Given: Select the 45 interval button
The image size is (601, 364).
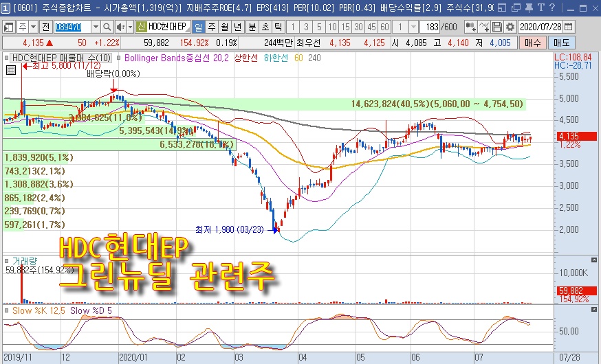Looking at the screenshot, I should (x=371, y=27).
